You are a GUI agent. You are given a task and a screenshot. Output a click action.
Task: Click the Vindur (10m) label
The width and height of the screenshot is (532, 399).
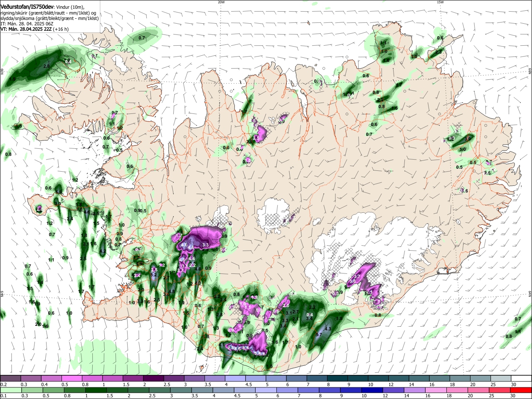click(x=70, y=7)
